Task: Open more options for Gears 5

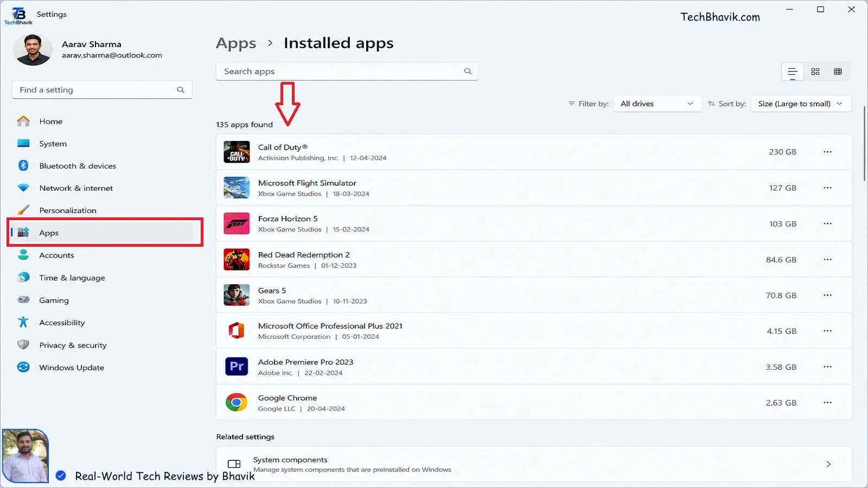Action: pyautogui.click(x=827, y=295)
